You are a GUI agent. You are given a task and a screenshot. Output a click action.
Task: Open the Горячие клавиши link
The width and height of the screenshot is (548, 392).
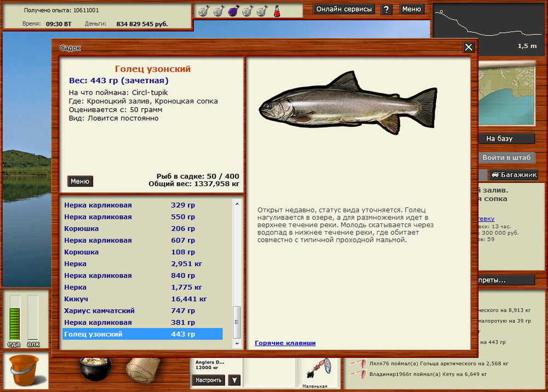tap(285, 343)
